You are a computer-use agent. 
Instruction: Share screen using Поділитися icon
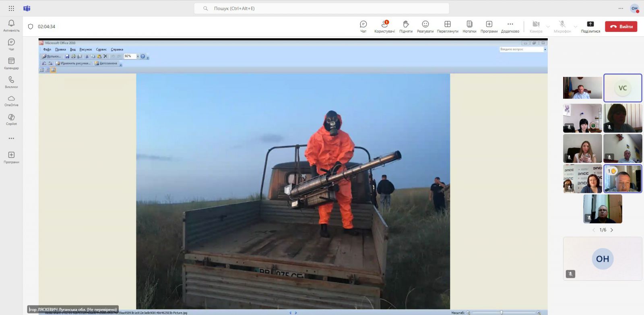pos(590,26)
